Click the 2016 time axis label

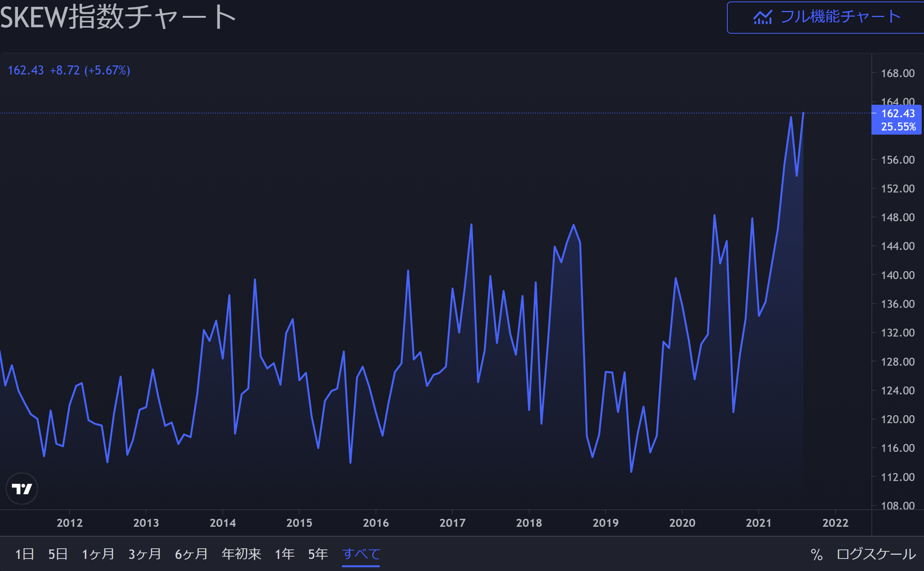[375, 523]
